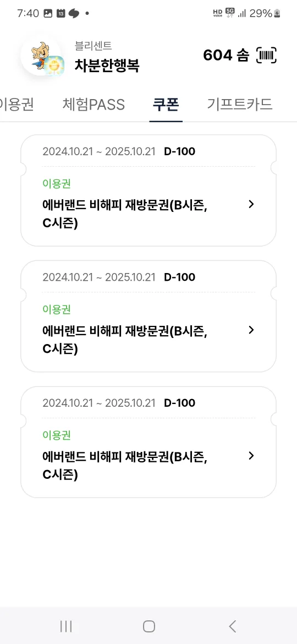This screenshot has width=297, height=644.
Task: Tap the battery indicator showing 29%
Action: click(x=265, y=14)
